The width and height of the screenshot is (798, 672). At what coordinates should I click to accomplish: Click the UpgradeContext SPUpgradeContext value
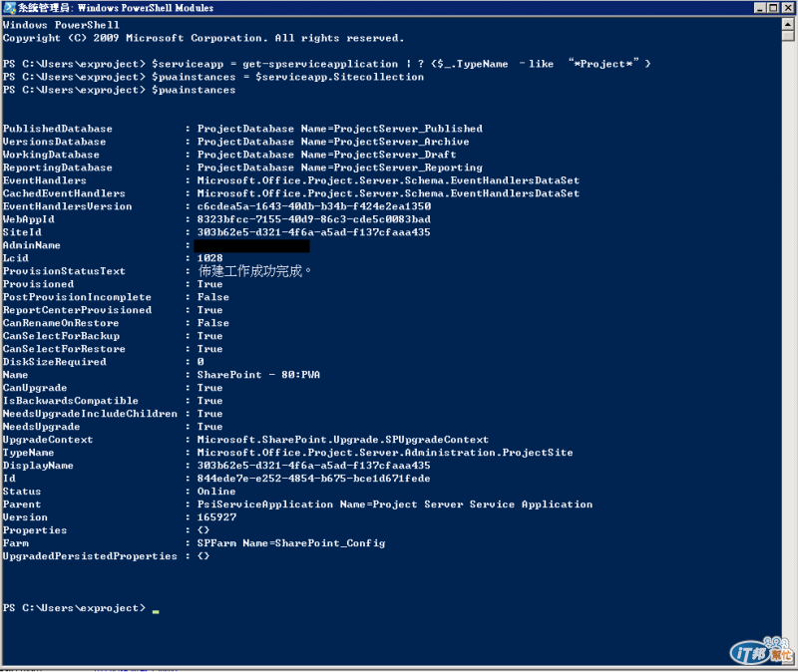click(x=343, y=440)
